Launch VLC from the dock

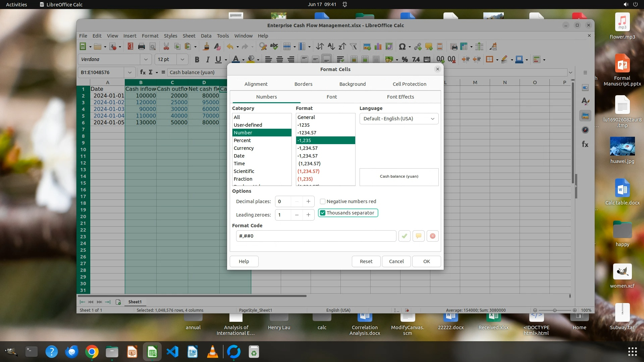click(x=213, y=352)
